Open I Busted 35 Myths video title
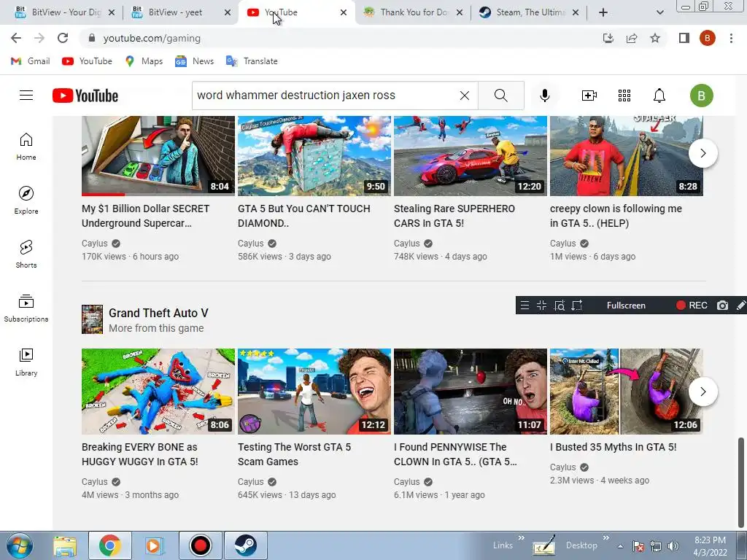 613,447
